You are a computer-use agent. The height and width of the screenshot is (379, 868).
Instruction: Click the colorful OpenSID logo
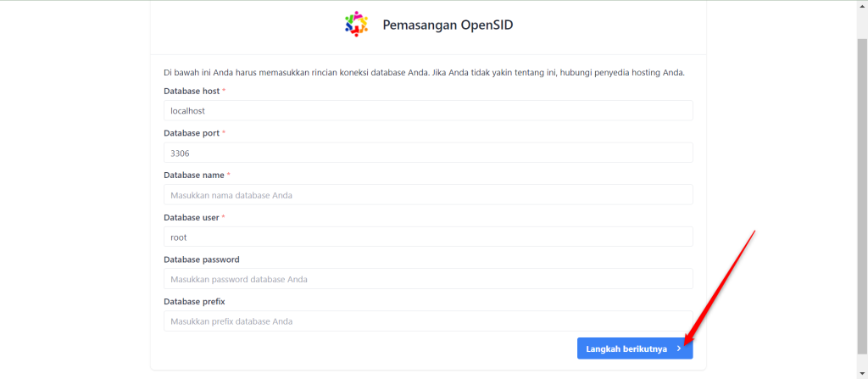357,25
